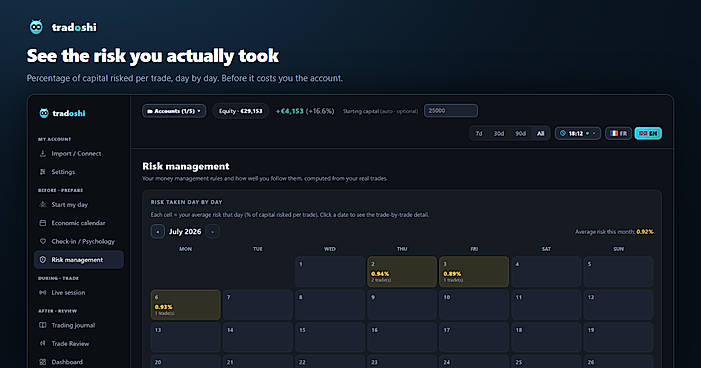Click the Equity €29,153 pill
Screen dimensions: 701x368
[241, 111]
